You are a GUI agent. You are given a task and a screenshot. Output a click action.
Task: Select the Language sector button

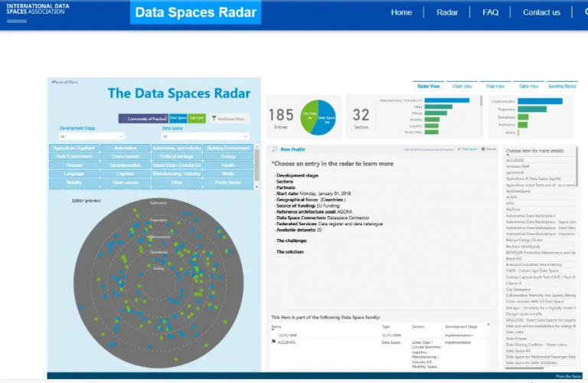(74, 174)
